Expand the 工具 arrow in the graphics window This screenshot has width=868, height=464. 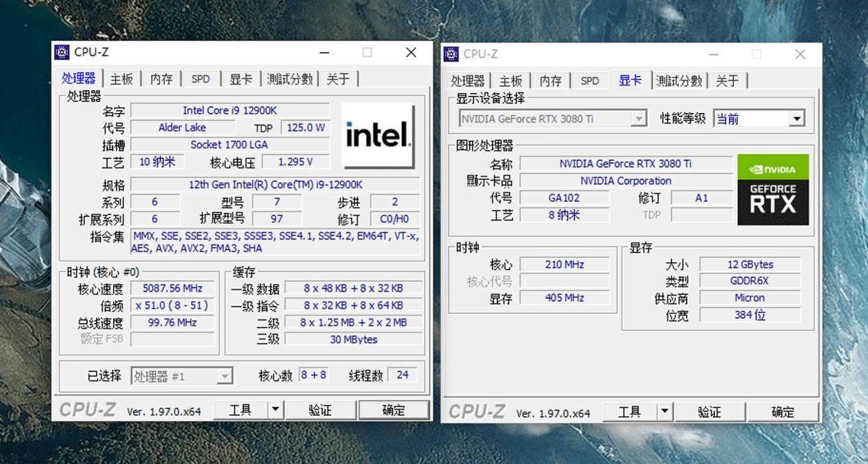(x=664, y=411)
